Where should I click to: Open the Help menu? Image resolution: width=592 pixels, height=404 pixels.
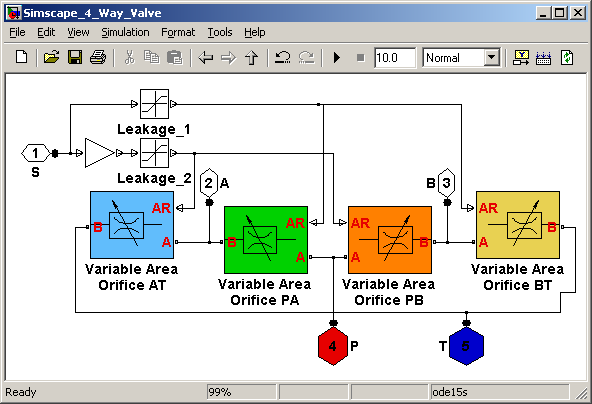point(254,32)
